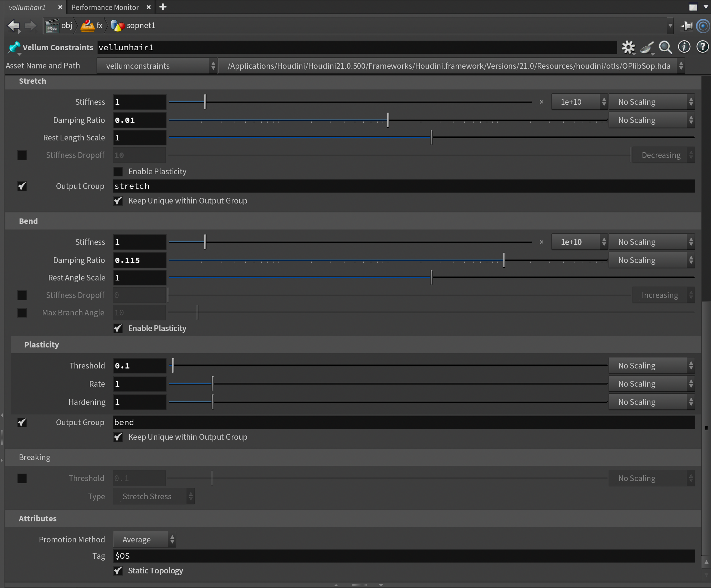Open the node info icon

(x=684, y=47)
